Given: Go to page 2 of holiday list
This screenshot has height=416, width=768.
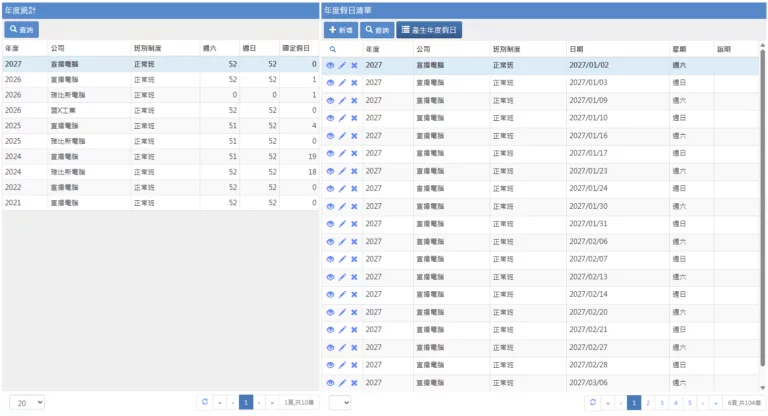Looking at the screenshot, I should pos(647,402).
